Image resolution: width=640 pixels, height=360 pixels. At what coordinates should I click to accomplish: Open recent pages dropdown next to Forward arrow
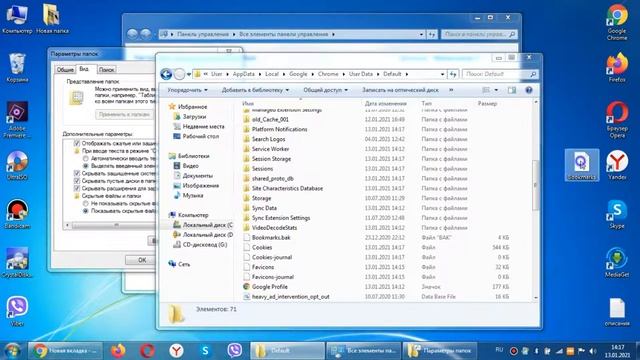(x=189, y=74)
